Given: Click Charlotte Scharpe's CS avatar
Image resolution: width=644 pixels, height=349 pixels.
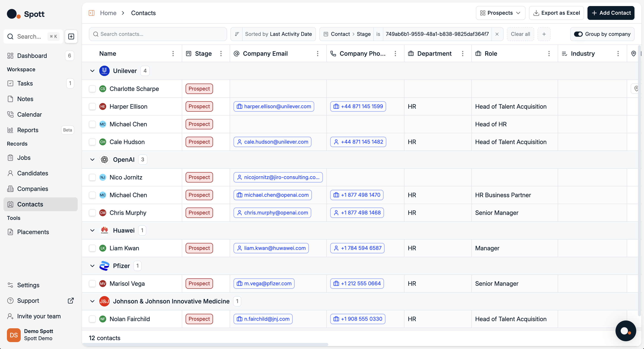Looking at the screenshot, I should point(103,89).
